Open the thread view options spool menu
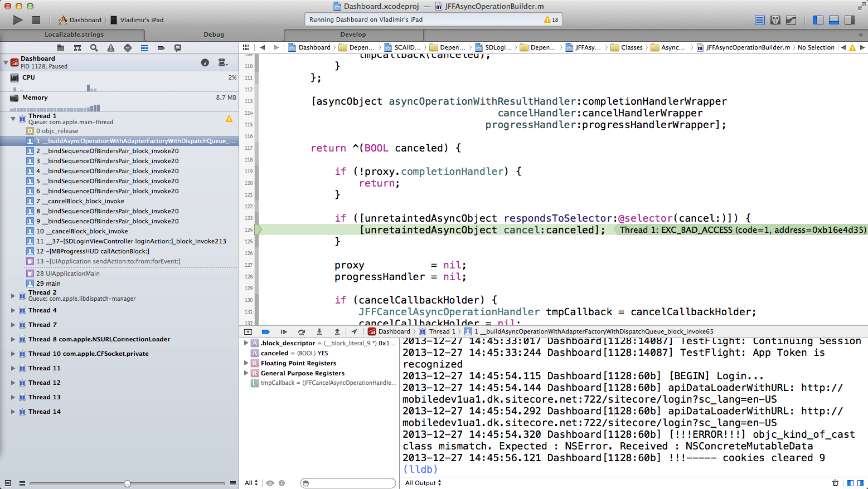 (222, 62)
